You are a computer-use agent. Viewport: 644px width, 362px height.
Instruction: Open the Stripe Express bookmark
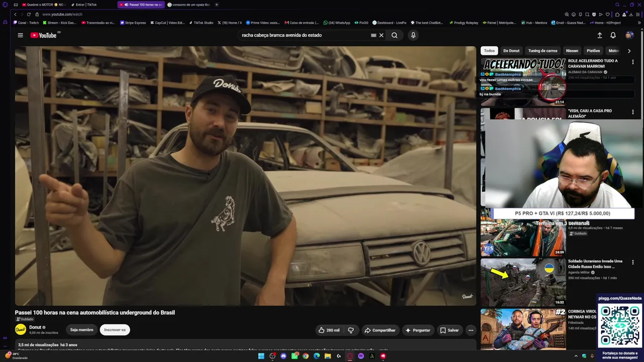(133, 23)
